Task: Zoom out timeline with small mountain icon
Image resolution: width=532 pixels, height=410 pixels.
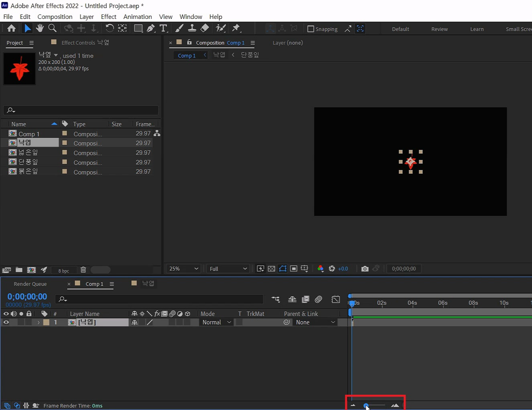Action: (353, 406)
